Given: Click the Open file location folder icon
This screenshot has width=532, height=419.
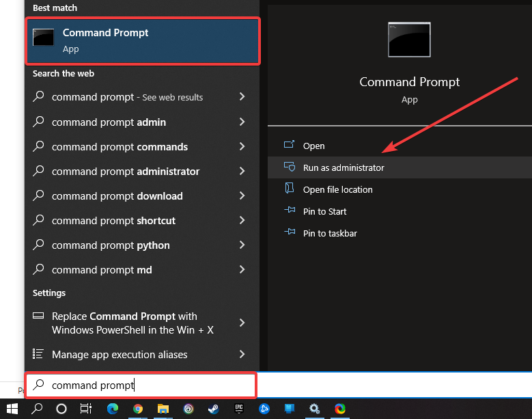Looking at the screenshot, I should click(x=290, y=188).
